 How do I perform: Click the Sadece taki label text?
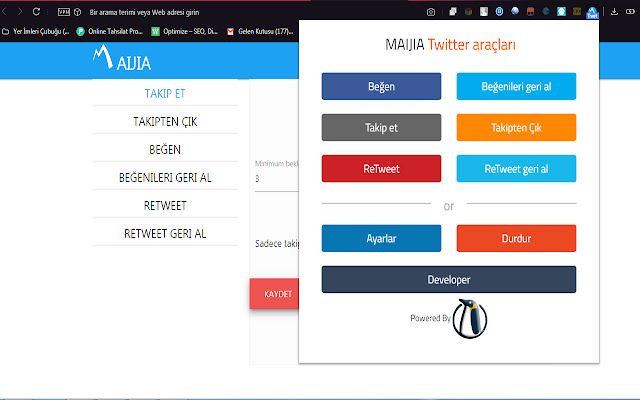[x=277, y=244]
